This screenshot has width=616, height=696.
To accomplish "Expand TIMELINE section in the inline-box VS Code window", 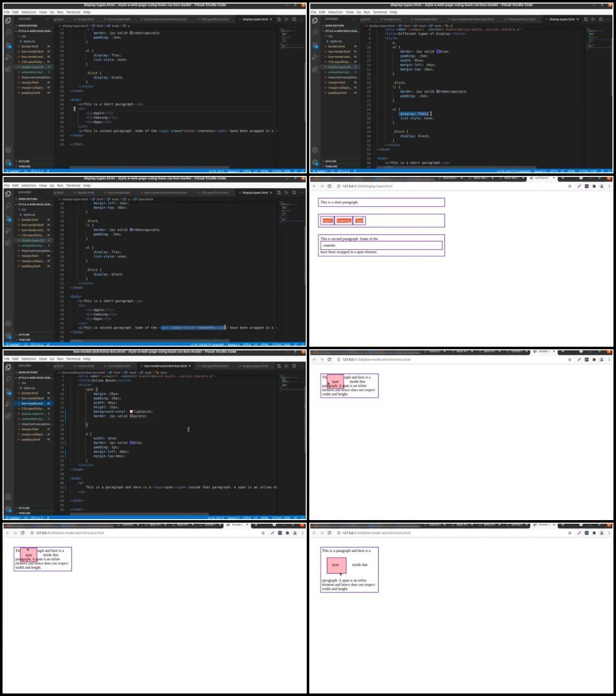I will pyautogui.click(x=24, y=513).
